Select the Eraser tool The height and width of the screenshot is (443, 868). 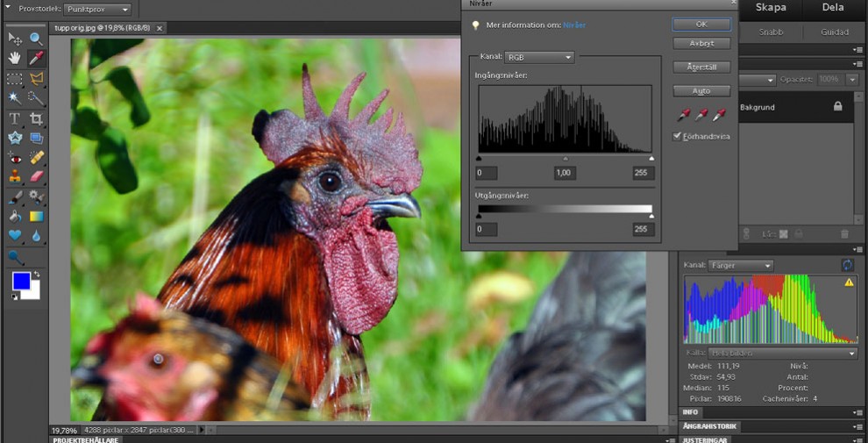tap(36, 176)
